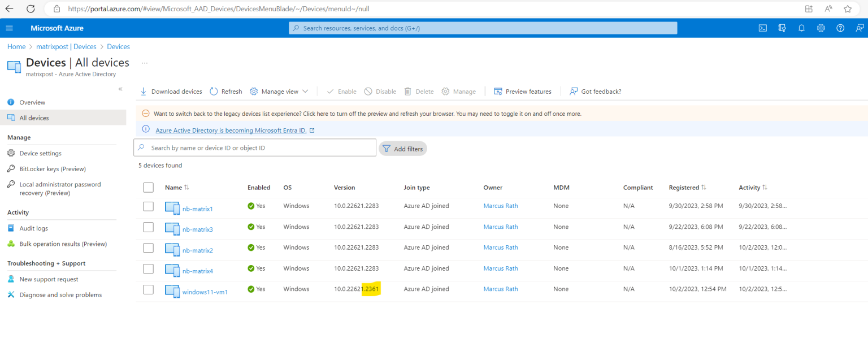This screenshot has width=868, height=356.
Task: Open the portal settings gear
Action: 821,27
